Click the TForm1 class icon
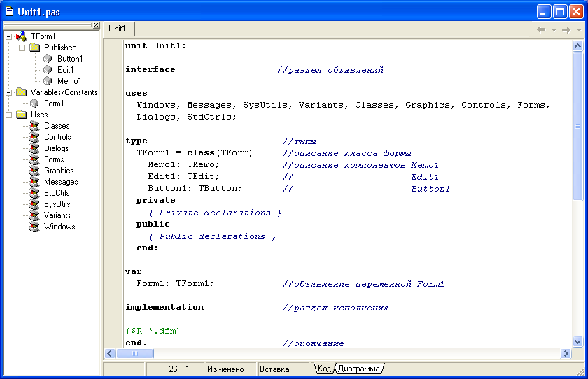The height and width of the screenshot is (379, 588). [21, 36]
